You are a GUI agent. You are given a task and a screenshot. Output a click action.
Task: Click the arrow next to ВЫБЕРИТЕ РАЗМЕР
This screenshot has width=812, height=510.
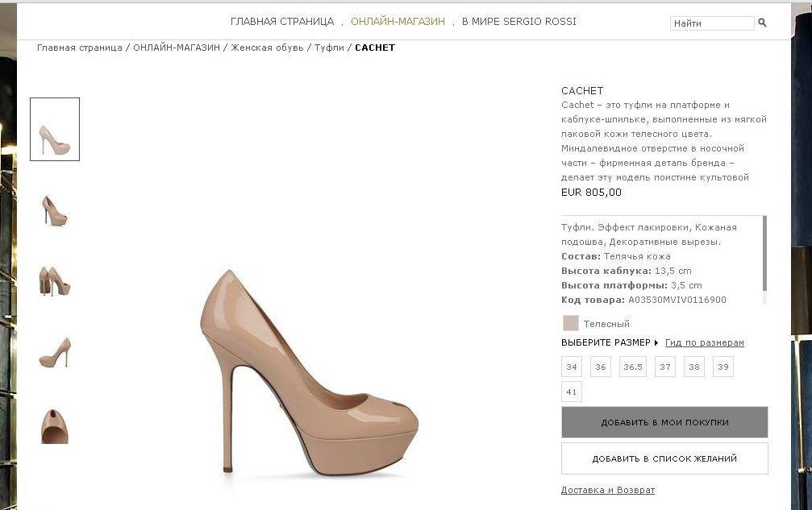tap(657, 343)
